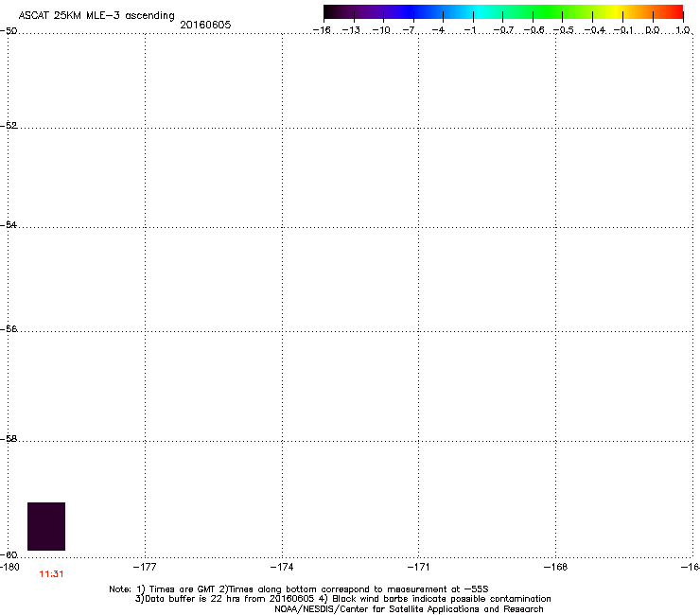Click the -174 longitude axis label
This screenshot has height=615, width=700.
click(x=282, y=567)
